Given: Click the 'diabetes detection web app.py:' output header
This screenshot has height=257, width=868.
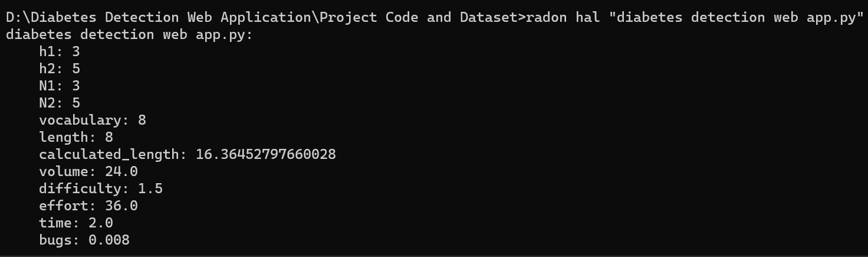Looking at the screenshot, I should coord(129,34).
